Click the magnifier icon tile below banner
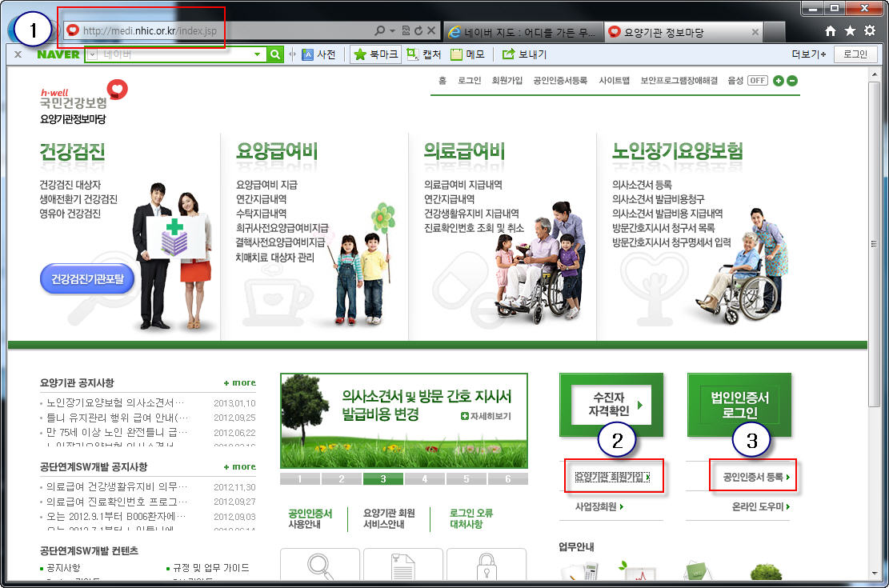 [x=320, y=565]
